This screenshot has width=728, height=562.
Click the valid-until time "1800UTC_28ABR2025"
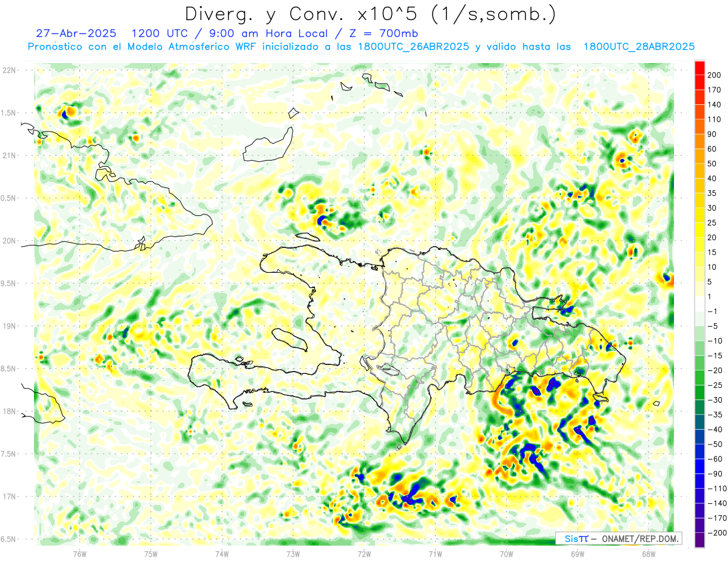(x=639, y=47)
